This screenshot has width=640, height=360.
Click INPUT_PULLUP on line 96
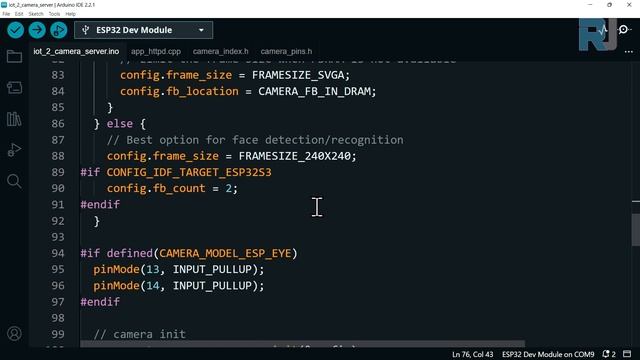click(x=212, y=286)
